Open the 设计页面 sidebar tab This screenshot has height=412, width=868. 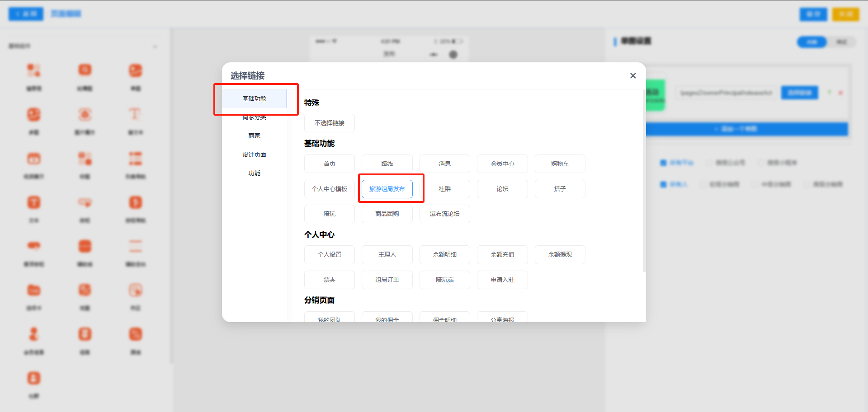coord(254,154)
